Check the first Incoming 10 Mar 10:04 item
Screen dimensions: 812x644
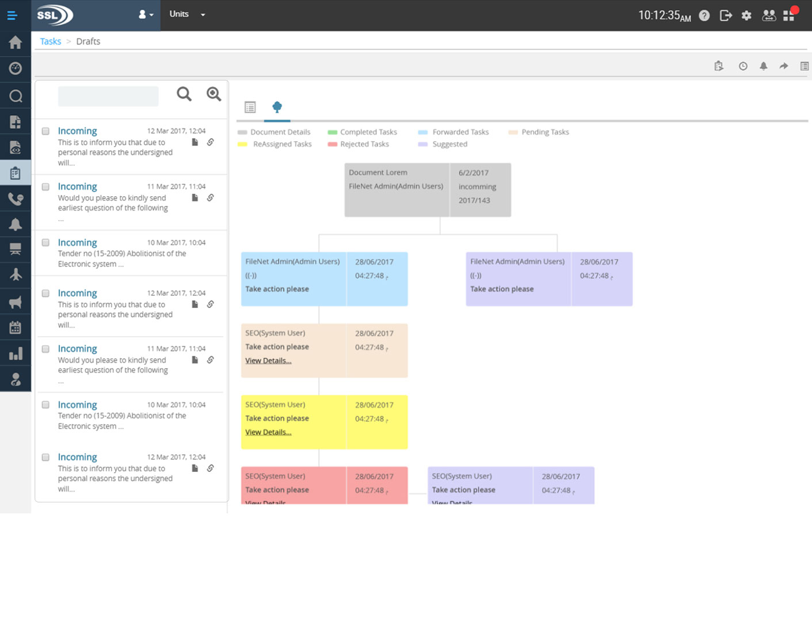(45, 243)
